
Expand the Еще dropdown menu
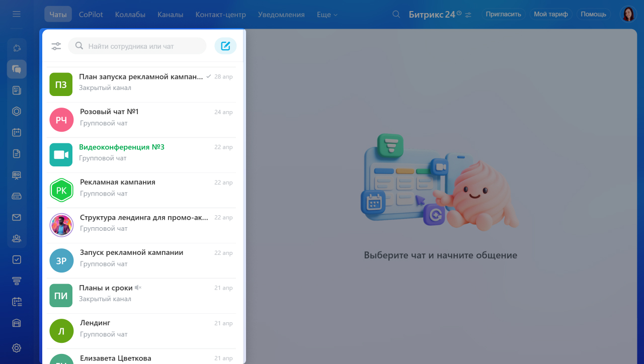tap(327, 15)
